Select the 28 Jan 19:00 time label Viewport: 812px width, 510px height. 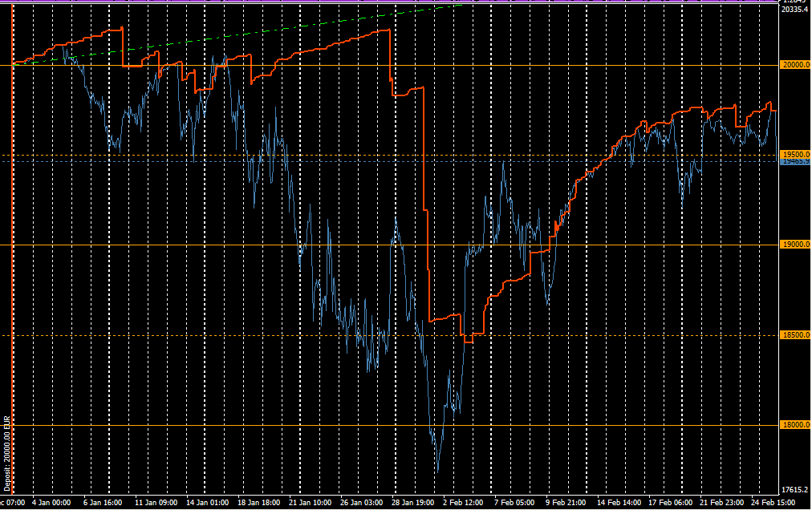tap(412, 502)
